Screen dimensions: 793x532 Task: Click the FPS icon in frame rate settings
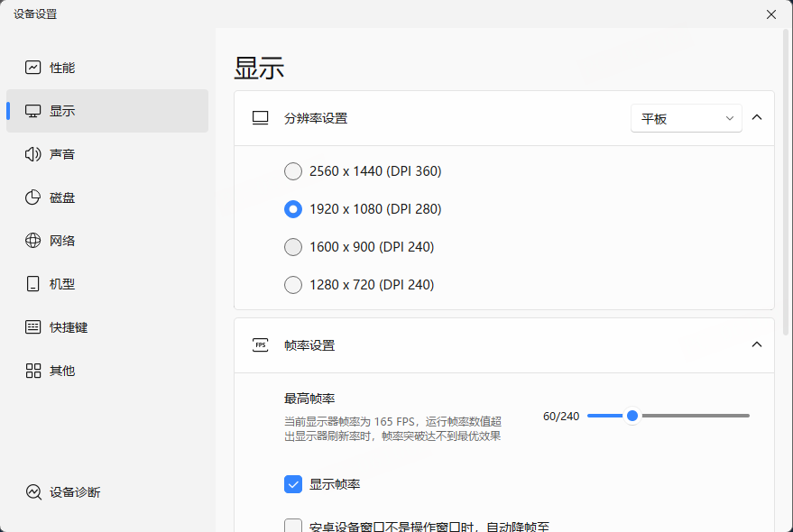[259, 344]
